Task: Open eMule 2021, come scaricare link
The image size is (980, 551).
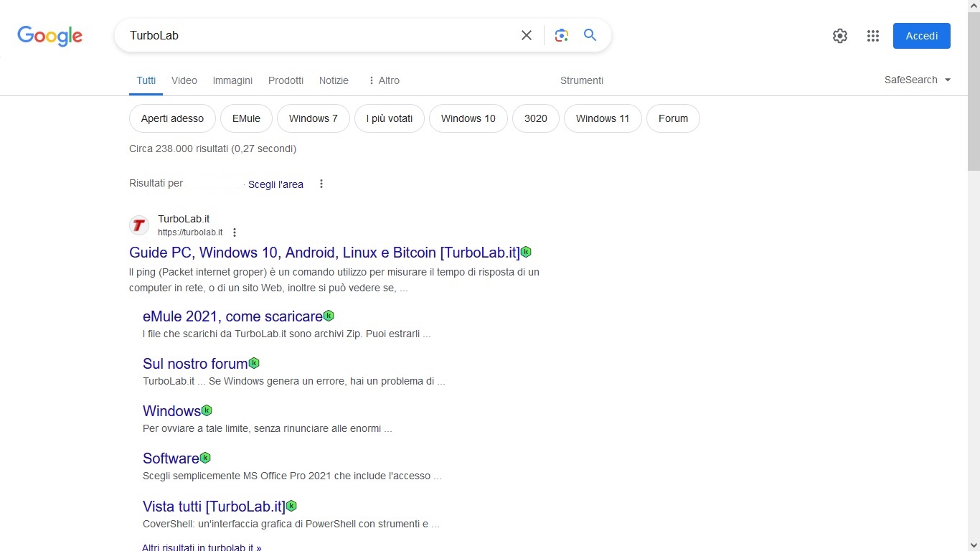Action: (x=232, y=316)
